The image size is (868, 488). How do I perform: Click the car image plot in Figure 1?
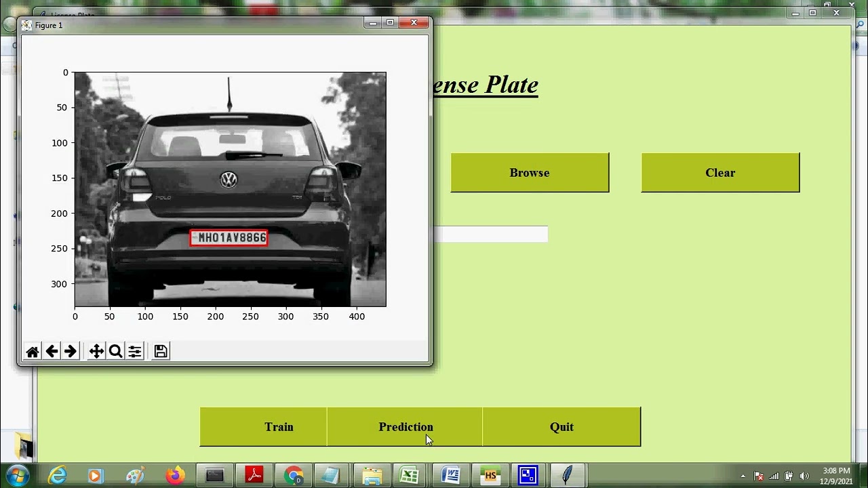point(230,189)
